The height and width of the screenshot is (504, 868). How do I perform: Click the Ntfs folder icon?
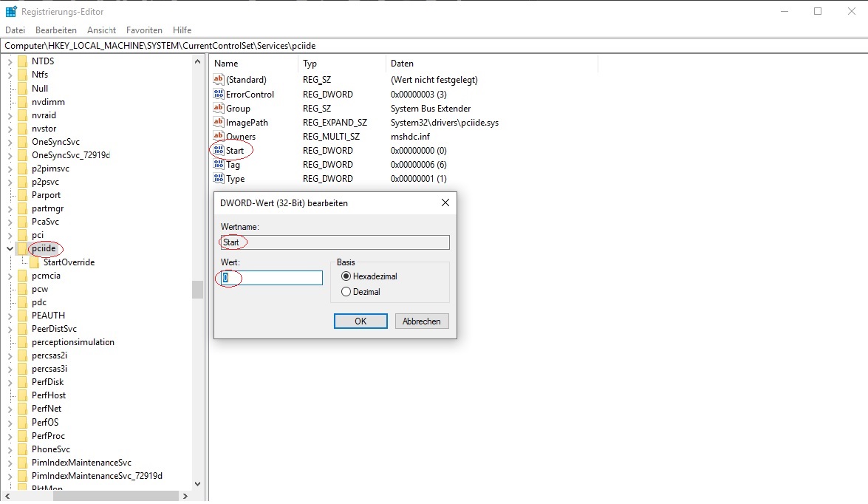point(22,74)
